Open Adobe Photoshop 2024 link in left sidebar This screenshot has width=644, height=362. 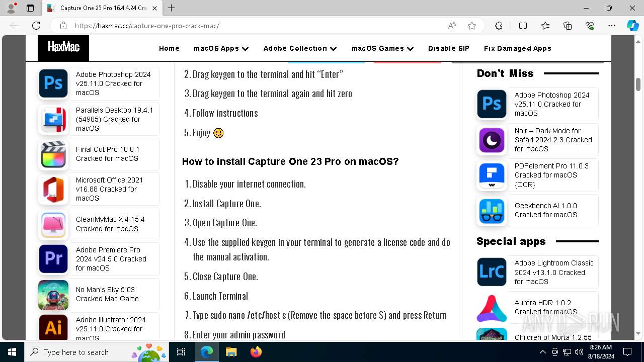(x=113, y=83)
